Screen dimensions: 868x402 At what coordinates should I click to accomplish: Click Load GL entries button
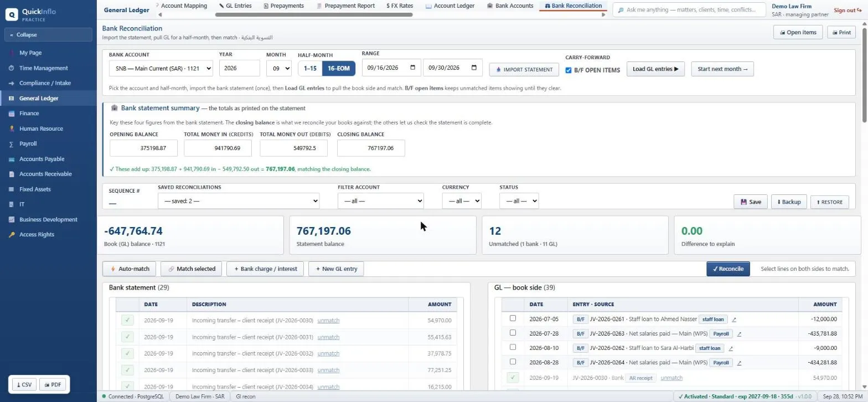click(655, 69)
